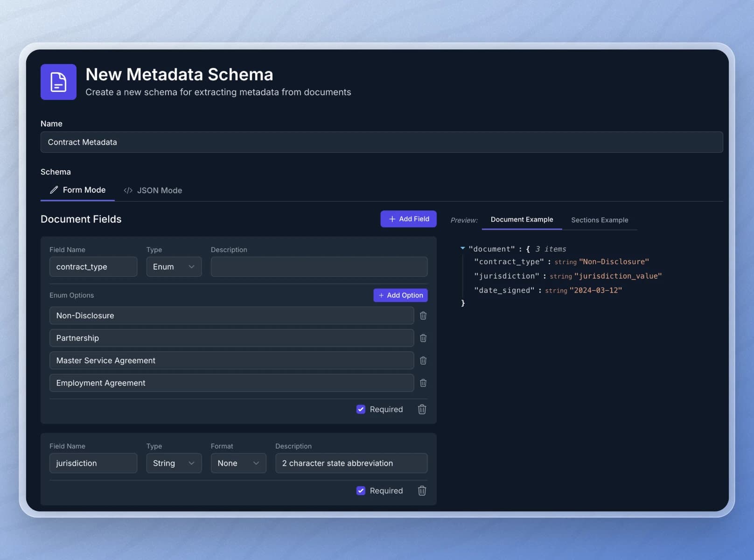Delete the Non-Disclosure enum option

tap(423, 315)
